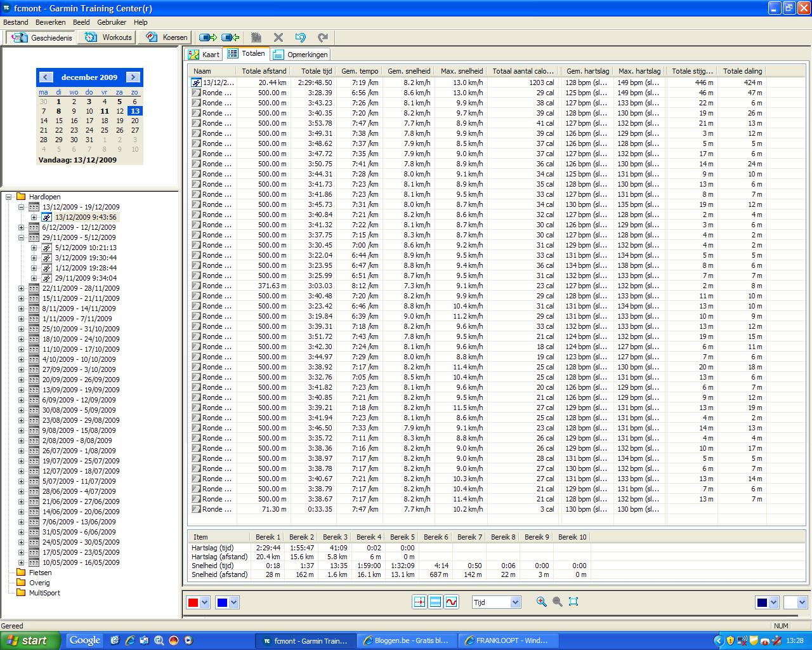Collapse the Hardlopen tree node
The height and width of the screenshot is (650, 812).
[9, 197]
